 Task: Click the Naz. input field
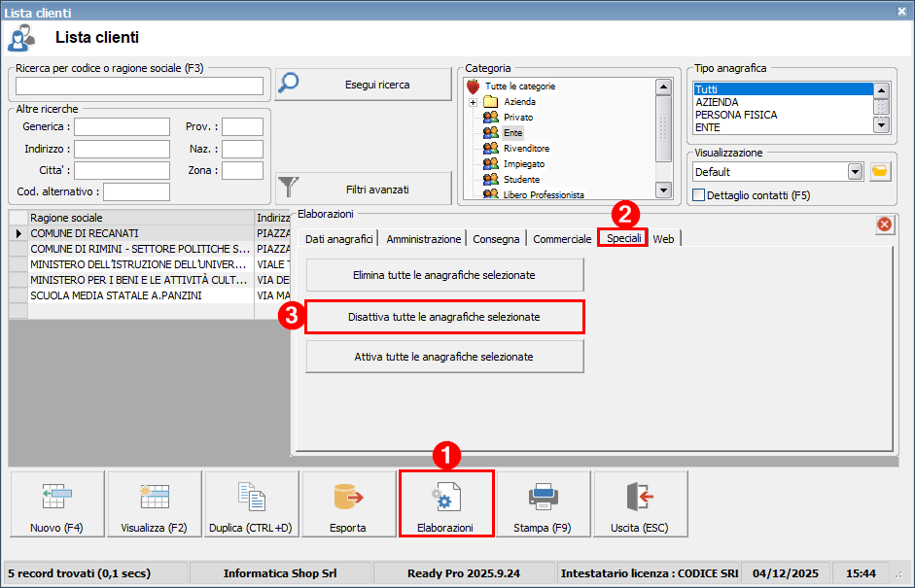242,149
